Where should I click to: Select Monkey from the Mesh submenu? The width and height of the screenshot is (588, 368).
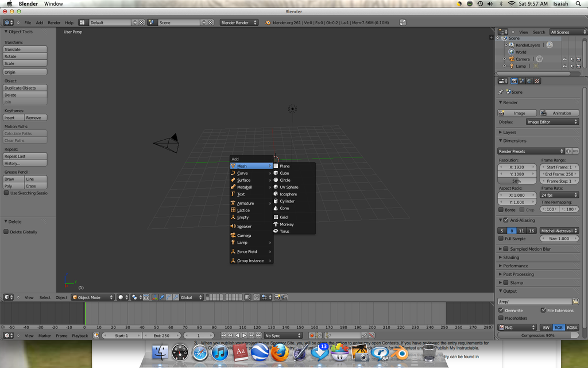(287, 224)
